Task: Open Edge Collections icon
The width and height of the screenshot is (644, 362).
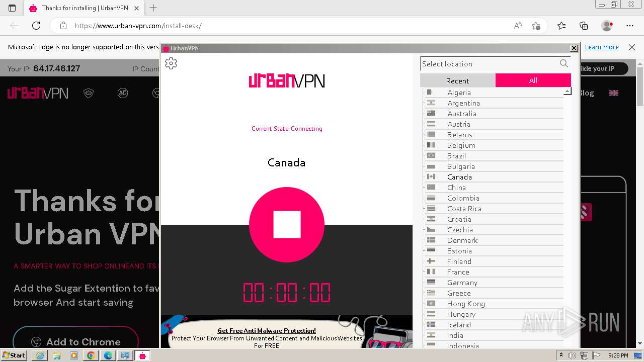Action: click(584, 26)
